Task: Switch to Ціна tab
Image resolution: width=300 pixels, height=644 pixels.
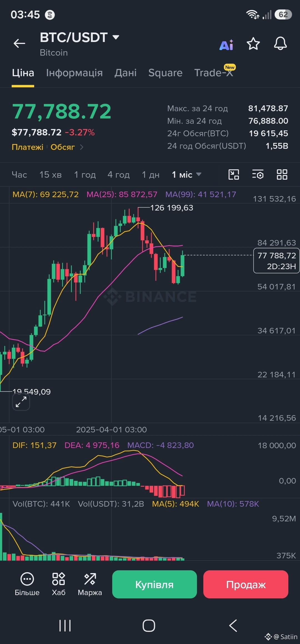Action: click(23, 73)
